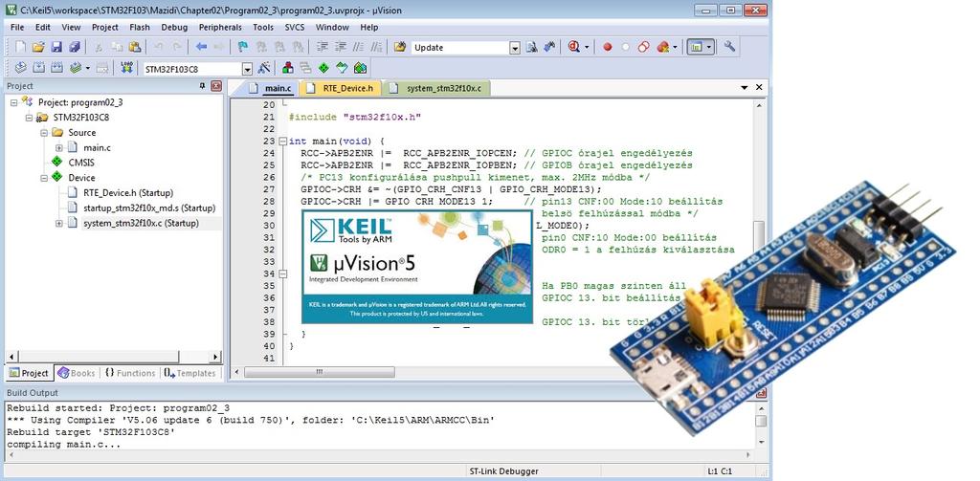Screen dimensions: 980x481
Task: Open the open-documents list arrow in editor tab bar
Action: [x=745, y=88]
